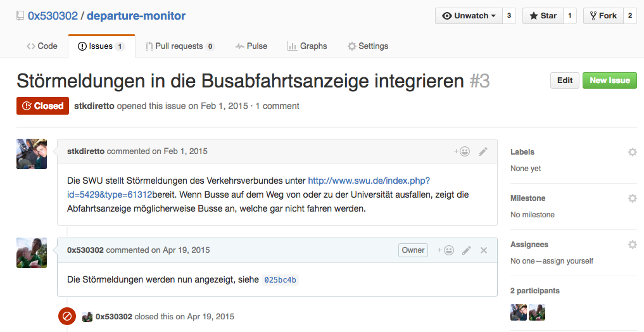Edit stkdiretto's comment with pencil icon
This screenshot has width=644, height=332.
pos(483,151)
